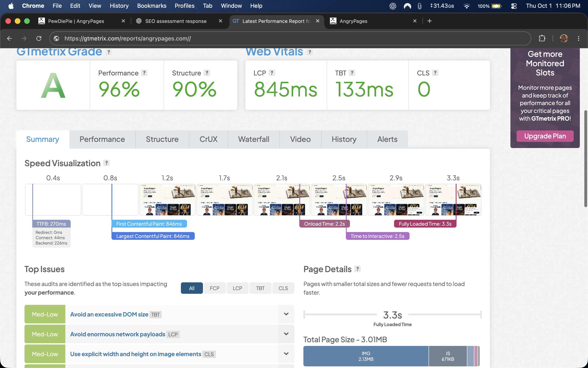This screenshot has width=588, height=368.
Task: Click help icon next to Web Vitals
Action: 310,52
